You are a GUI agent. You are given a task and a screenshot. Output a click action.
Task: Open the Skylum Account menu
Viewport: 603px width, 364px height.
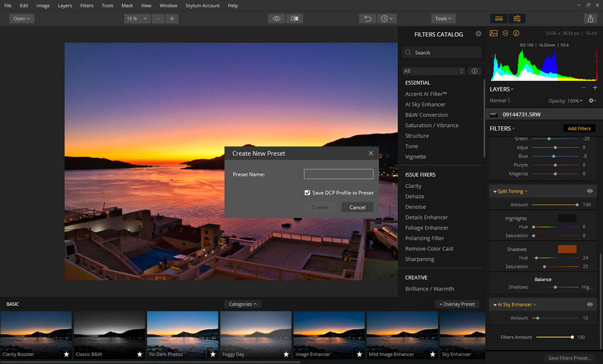(x=202, y=5)
